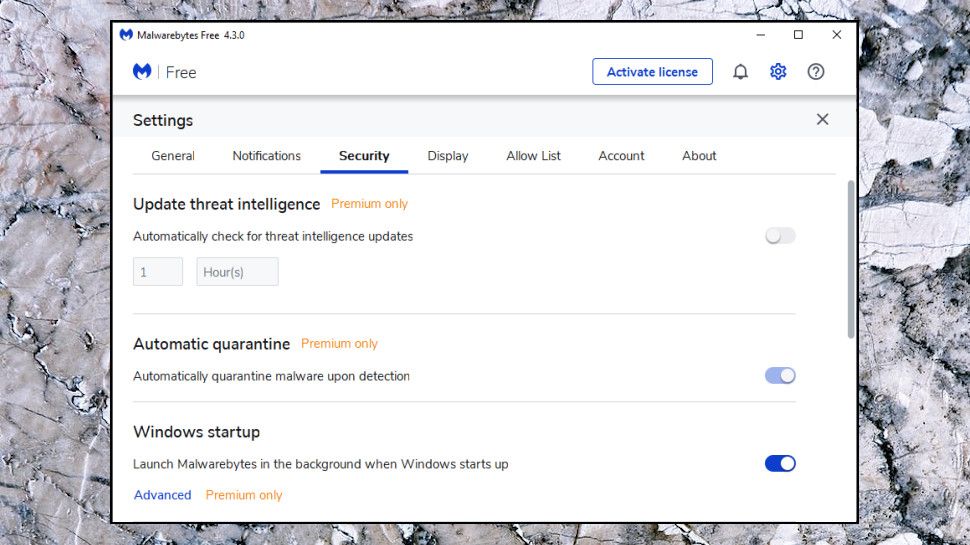Minimize the Malwarebytes window
970x545 pixels.
759,35
